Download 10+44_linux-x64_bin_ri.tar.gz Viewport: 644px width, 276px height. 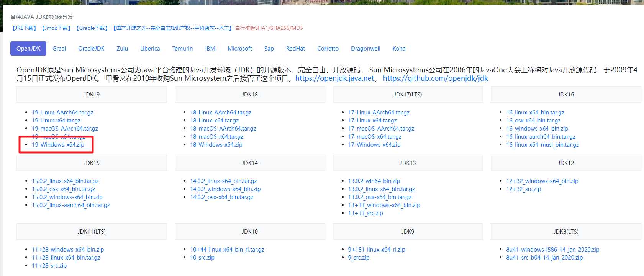227,250
